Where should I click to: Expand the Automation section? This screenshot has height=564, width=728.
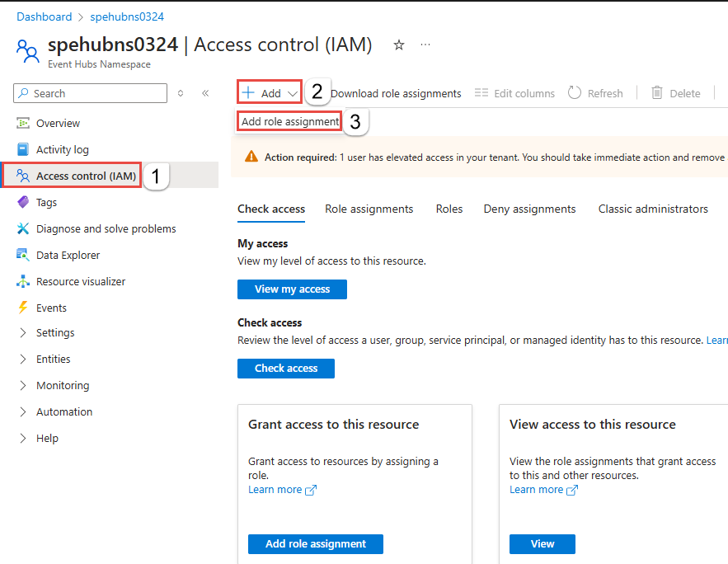23,411
